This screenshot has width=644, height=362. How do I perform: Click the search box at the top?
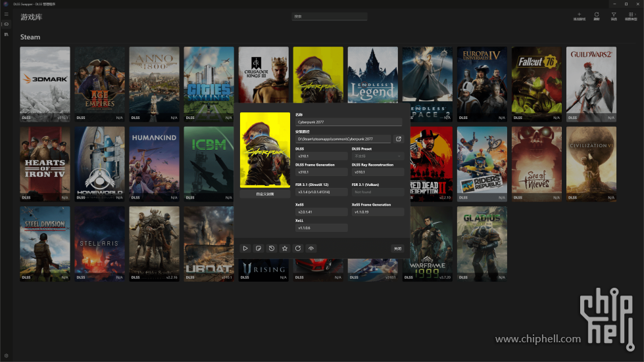tap(330, 16)
